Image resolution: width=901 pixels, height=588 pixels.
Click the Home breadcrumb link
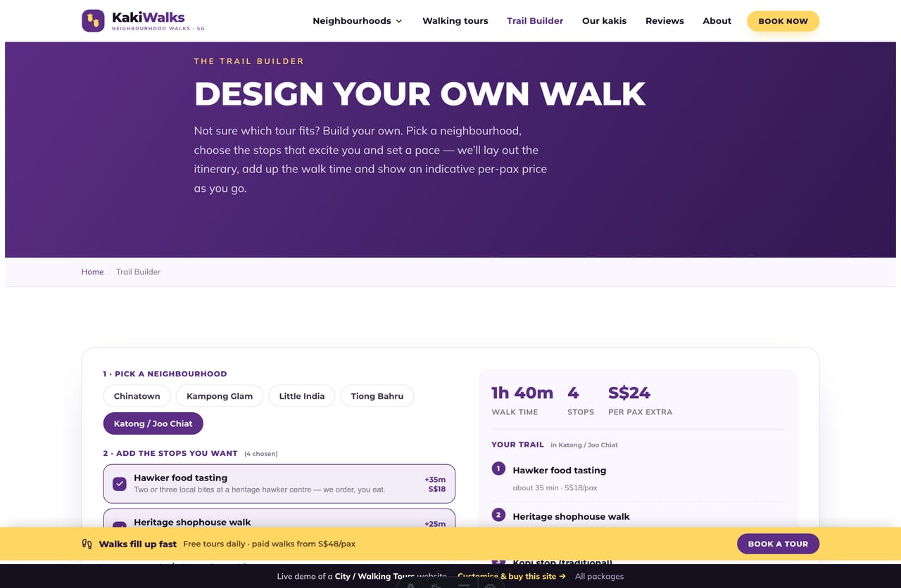tap(92, 271)
